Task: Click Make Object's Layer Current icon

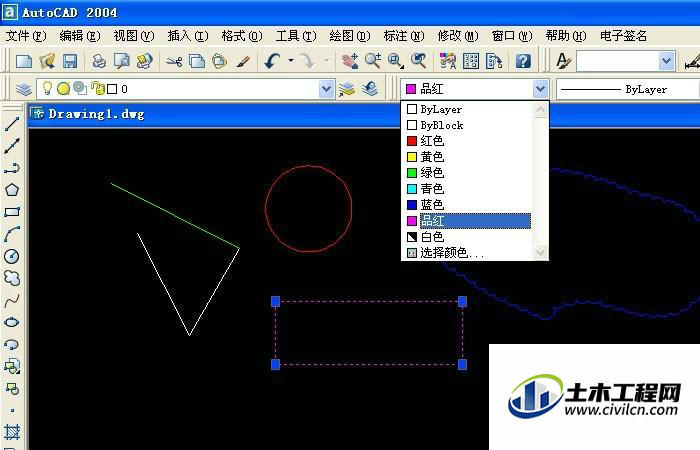Action: pyautogui.click(x=346, y=89)
